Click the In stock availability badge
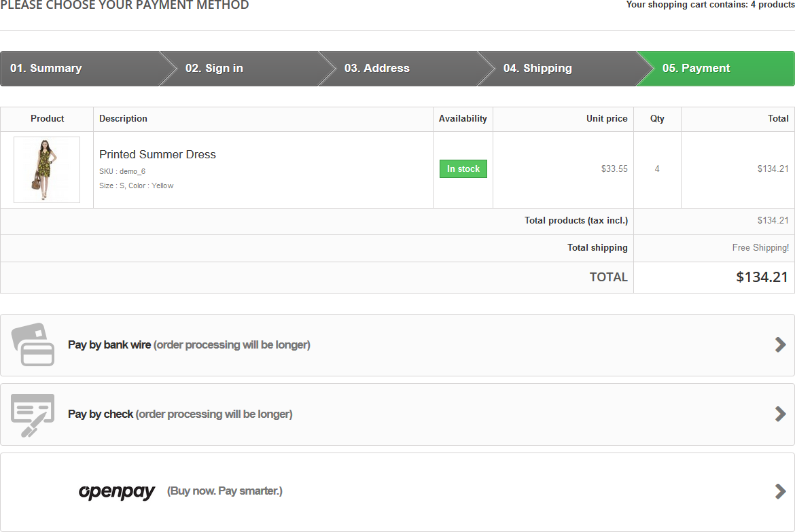 coord(463,169)
